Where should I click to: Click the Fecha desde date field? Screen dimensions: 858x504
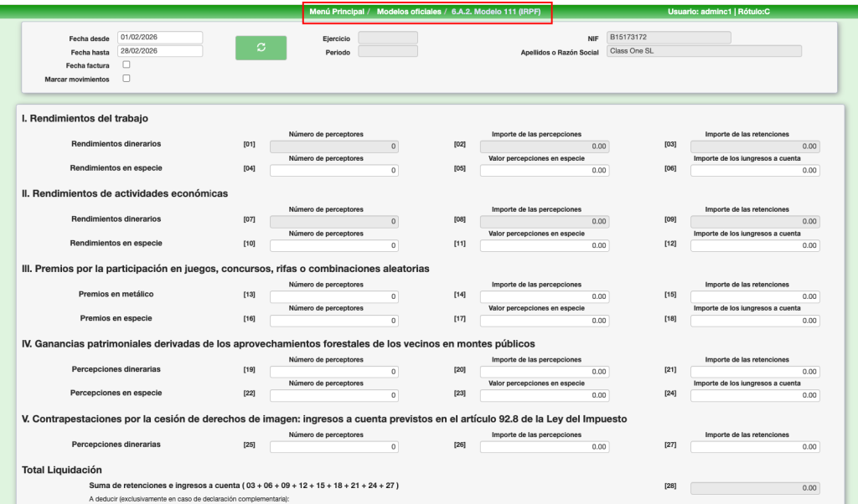coord(160,38)
